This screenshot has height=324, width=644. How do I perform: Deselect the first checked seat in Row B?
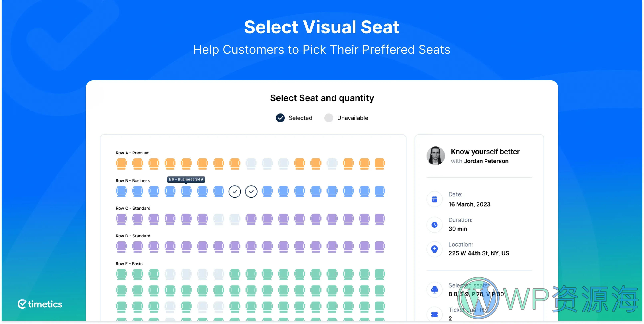(x=234, y=191)
